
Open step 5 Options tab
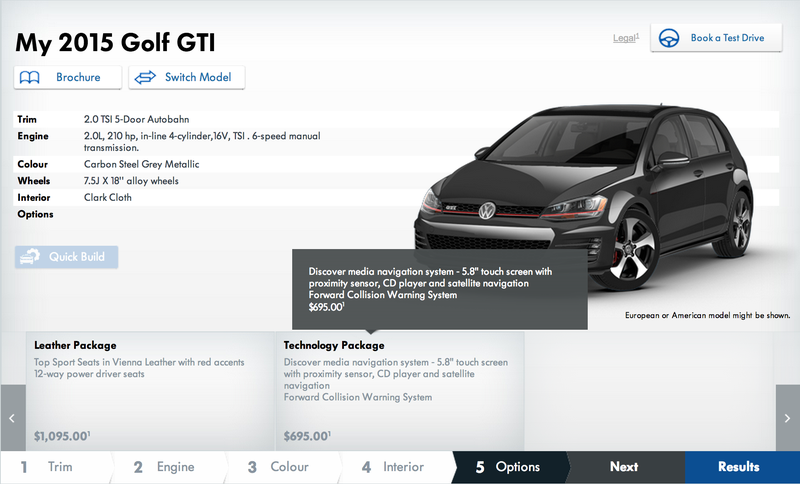pos(510,467)
